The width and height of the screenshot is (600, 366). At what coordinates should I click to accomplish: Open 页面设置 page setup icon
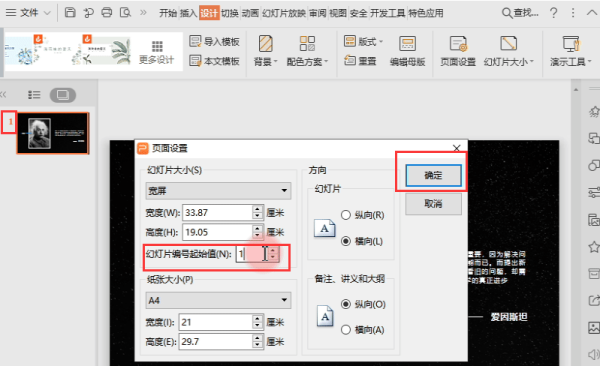(458, 51)
